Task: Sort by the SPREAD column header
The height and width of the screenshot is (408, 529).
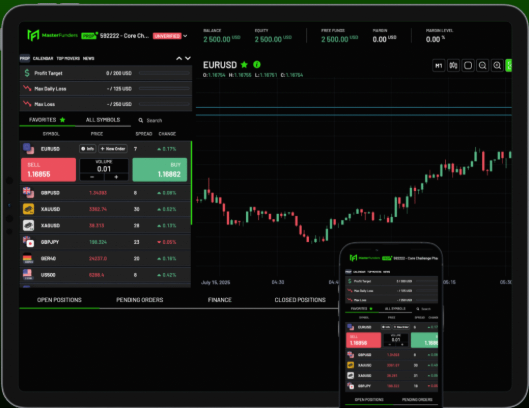Action: pyautogui.click(x=144, y=134)
